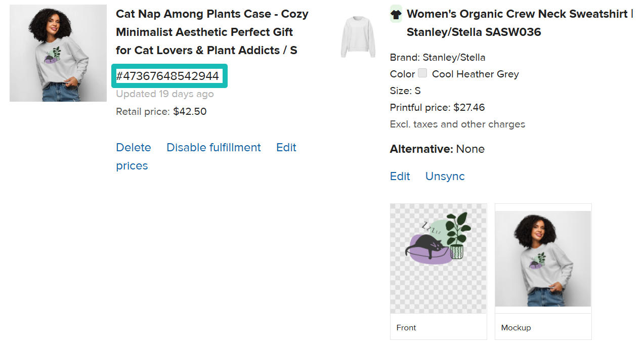Click the Alternative: None text
Viewport: 644px width, 344px height.
437,149
